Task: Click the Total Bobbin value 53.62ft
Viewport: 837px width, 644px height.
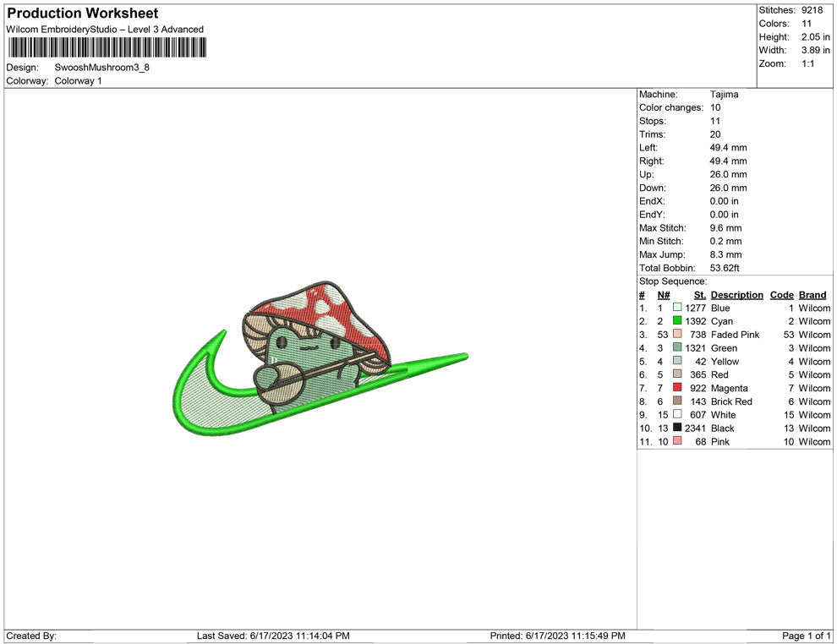Action: click(x=725, y=268)
